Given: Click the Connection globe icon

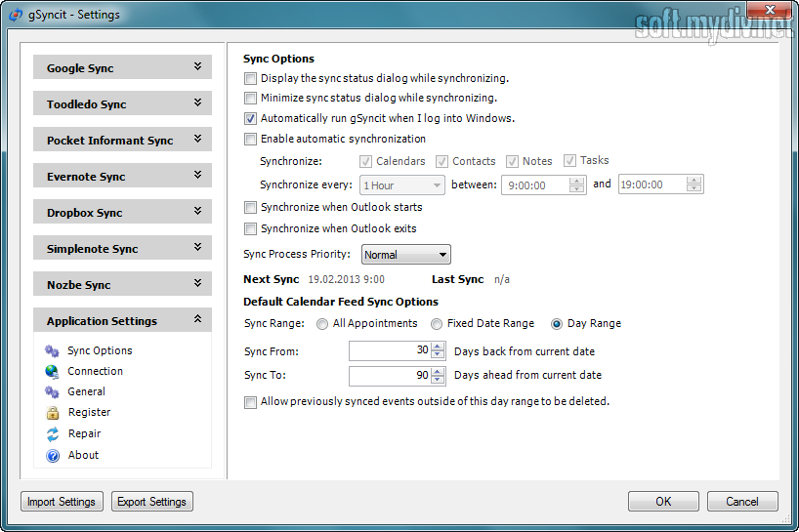Looking at the screenshot, I should click(53, 371).
